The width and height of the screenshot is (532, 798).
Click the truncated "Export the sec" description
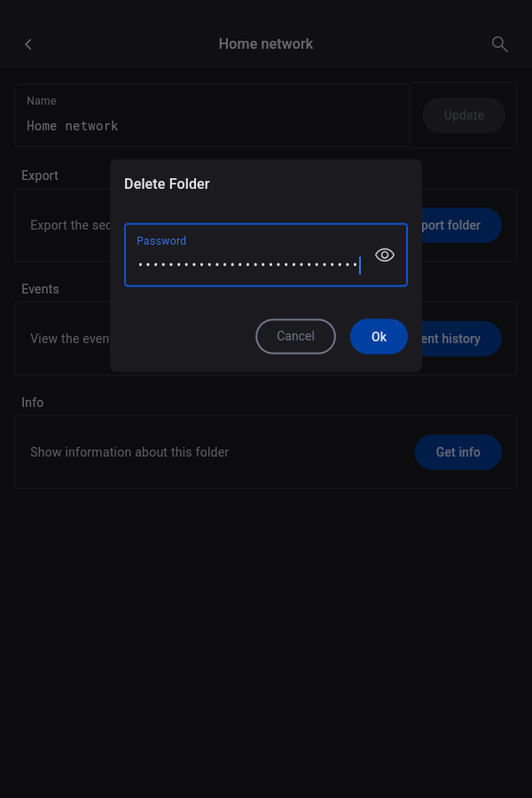click(71, 225)
